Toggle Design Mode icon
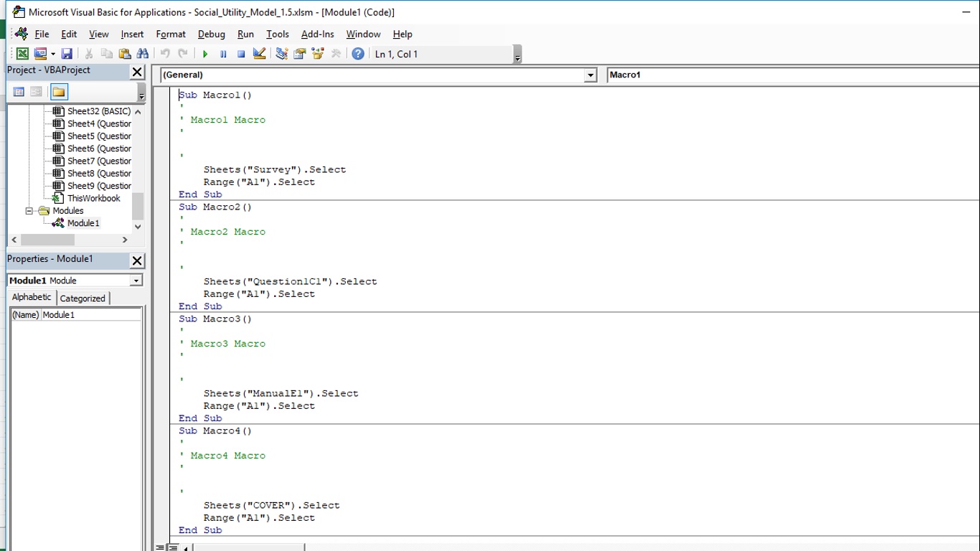Viewport: 980px width, 551px height. pos(260,54)
